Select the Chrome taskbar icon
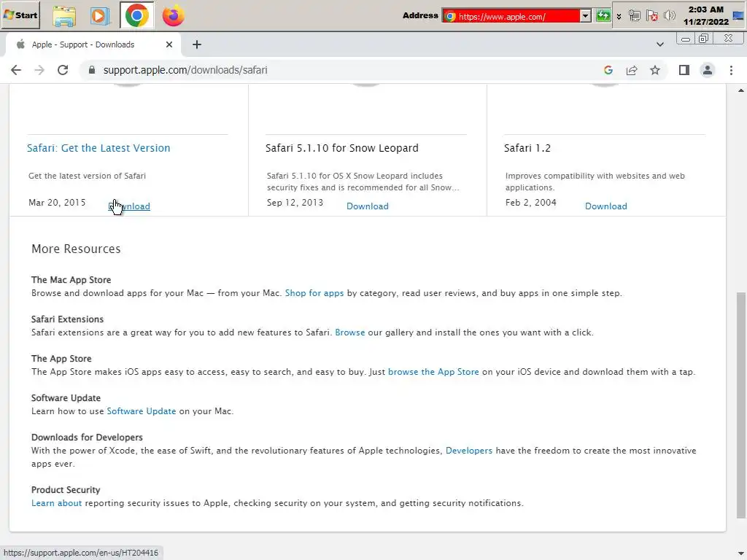 pyautogui.click(x=136, y=16)
